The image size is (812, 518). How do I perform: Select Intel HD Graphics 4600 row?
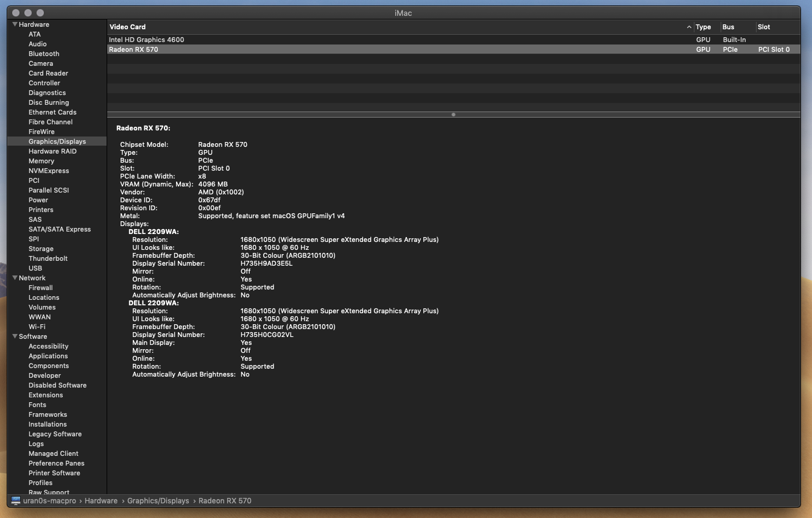click(x=146, y=40)
